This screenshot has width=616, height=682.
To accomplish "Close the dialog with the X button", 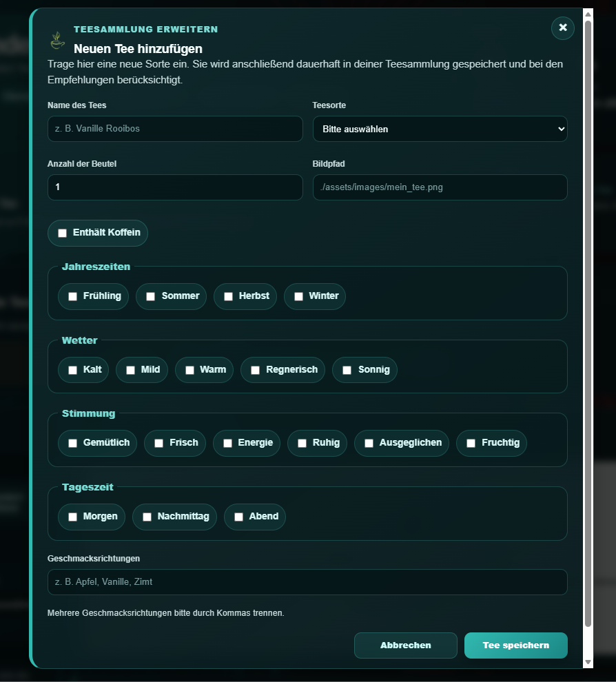I will point(562,28).
